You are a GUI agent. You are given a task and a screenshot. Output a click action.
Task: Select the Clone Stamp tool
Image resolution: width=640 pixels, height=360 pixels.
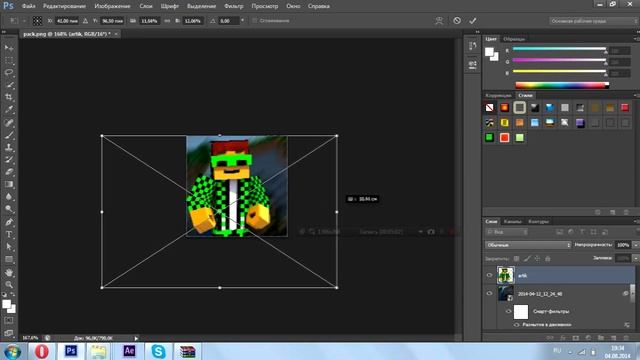pos(9,147)
